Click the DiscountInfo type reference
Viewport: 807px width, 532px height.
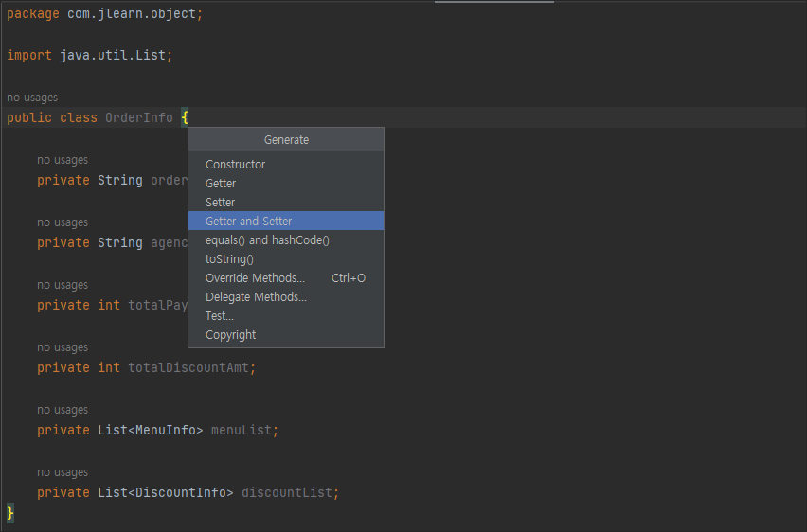pyautogui.click(x=181, y=492)
